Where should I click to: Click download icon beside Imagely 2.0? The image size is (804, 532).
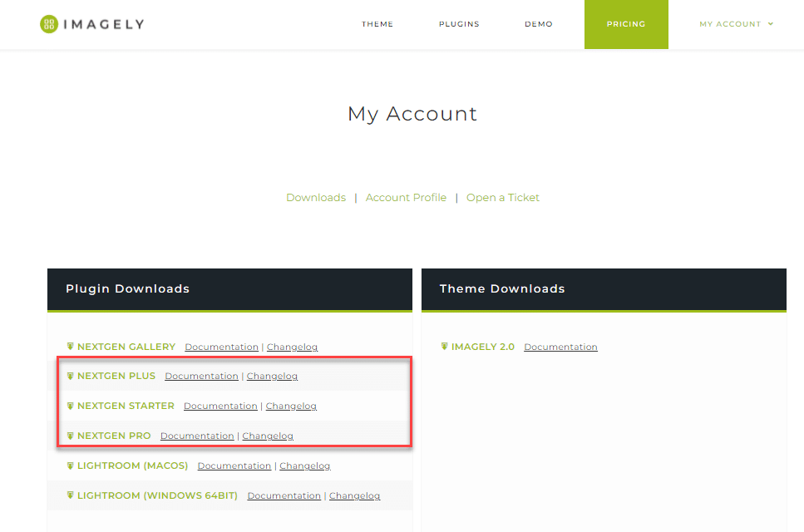pos(445,347)
